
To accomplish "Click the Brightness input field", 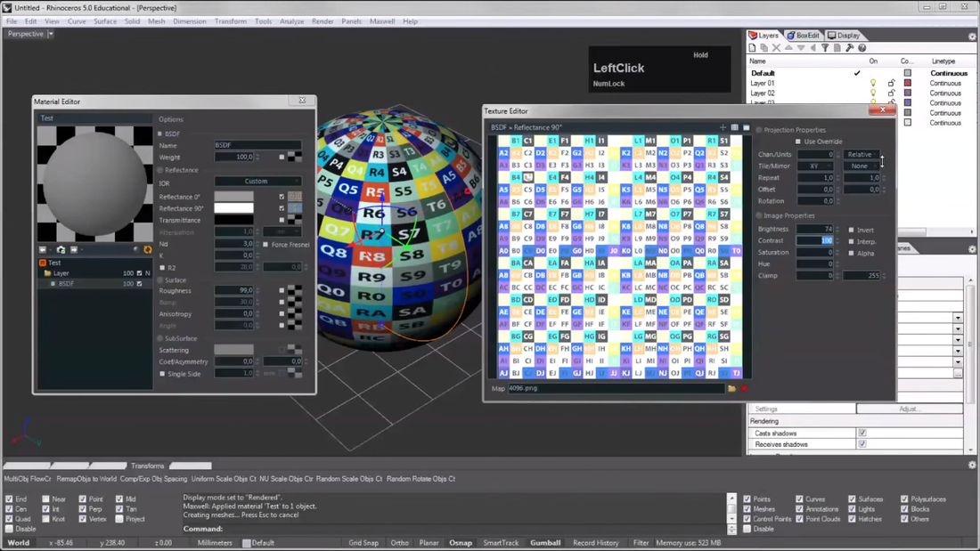I will click(815, 230).
